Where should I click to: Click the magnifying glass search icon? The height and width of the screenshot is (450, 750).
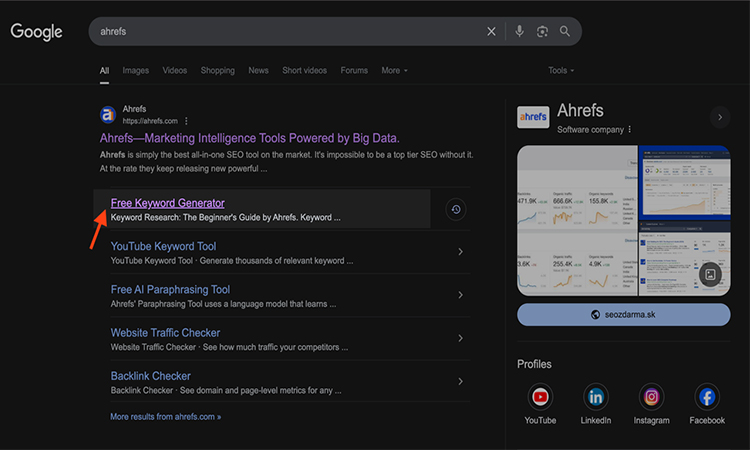(565, 32)
